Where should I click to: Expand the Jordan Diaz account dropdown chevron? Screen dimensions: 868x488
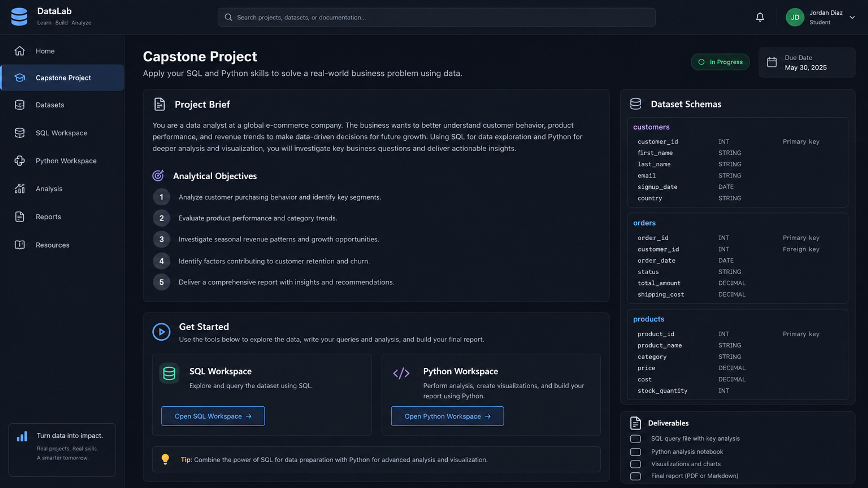[x=852, y=17]
